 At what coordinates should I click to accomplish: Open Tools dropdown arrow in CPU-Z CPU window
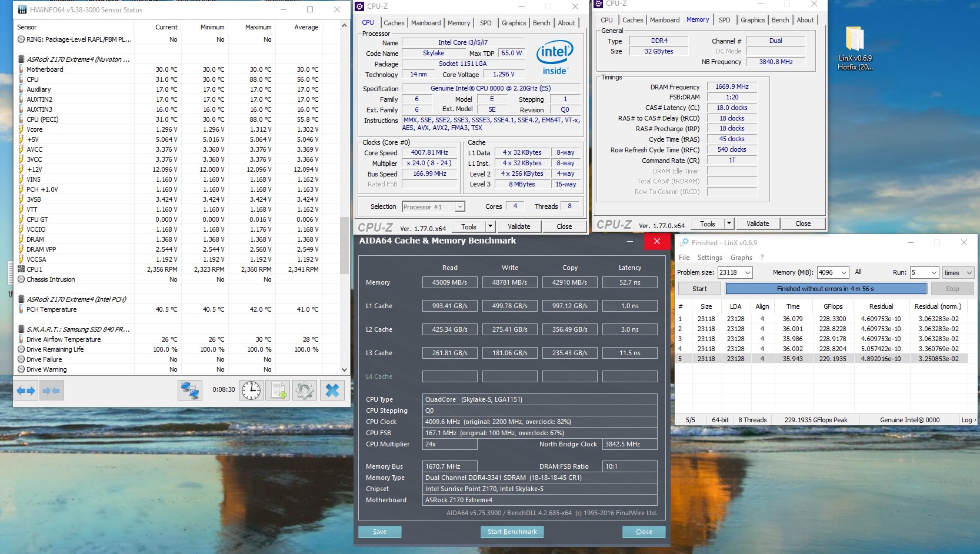click(489, 226)
